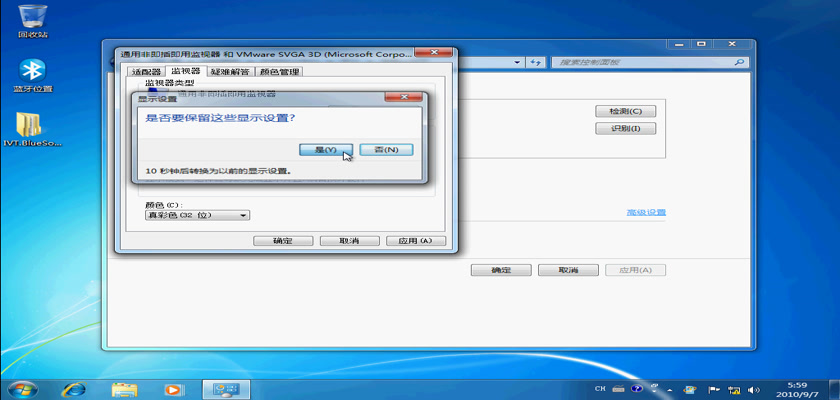Image resolution: width=840 pixels, height=400 pixels.
Task: Launch Internet Explorer from the taskbar
Action: point(74,388)
